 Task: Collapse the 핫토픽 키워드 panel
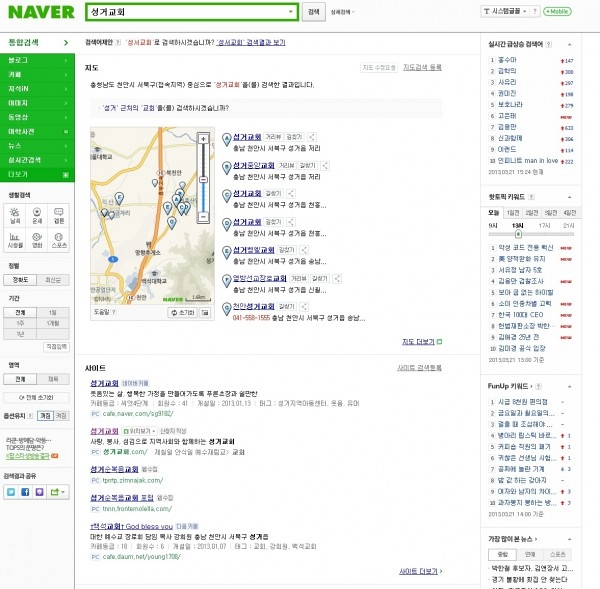click(569, 197)
